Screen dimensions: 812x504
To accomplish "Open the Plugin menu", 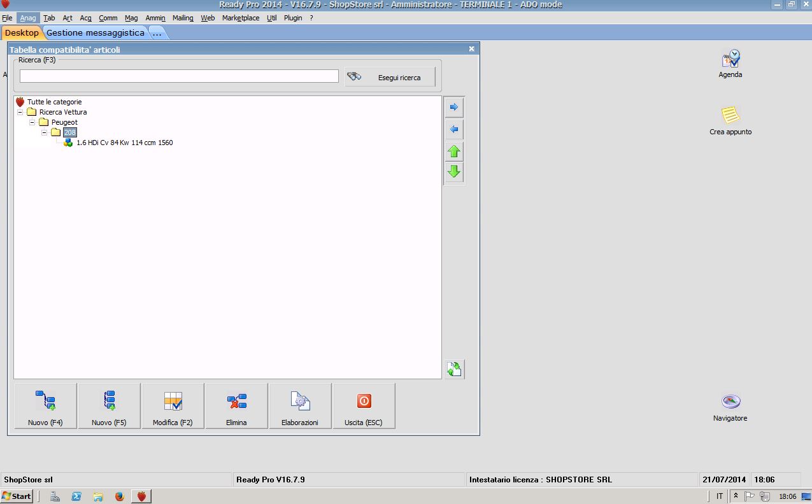I will tap(293, 18).
